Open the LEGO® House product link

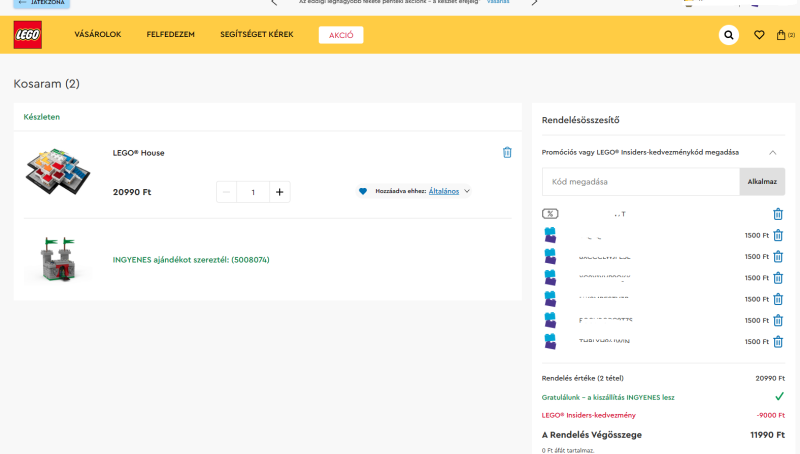pos(138,153)
